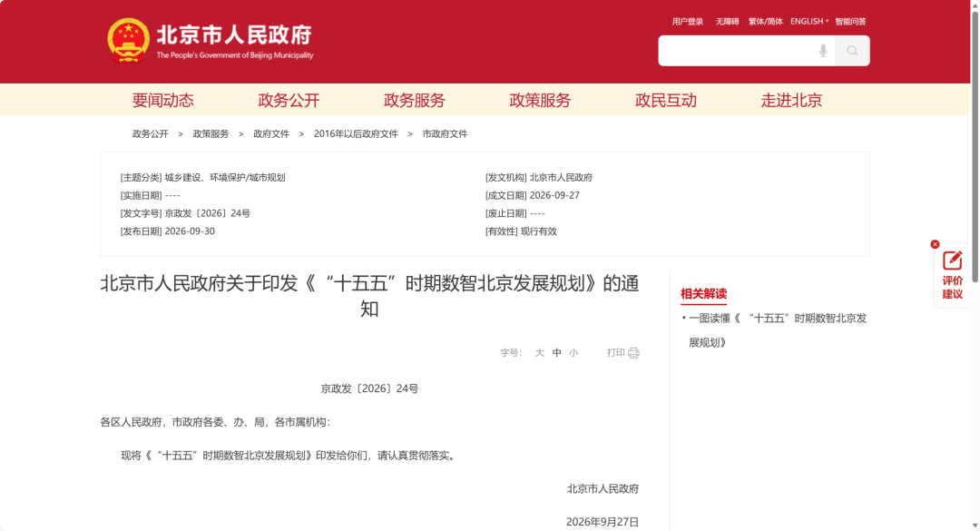
Task: Click 发文机构 北京市人民政府 text
Action: tap(539, 178)
